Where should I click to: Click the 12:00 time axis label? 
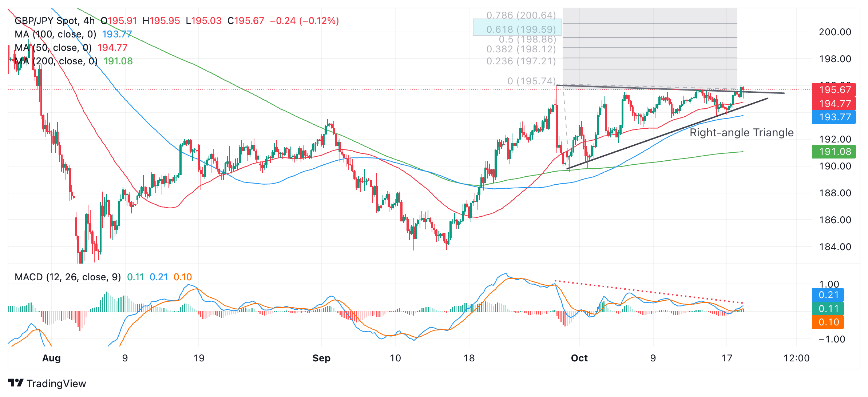796,358
